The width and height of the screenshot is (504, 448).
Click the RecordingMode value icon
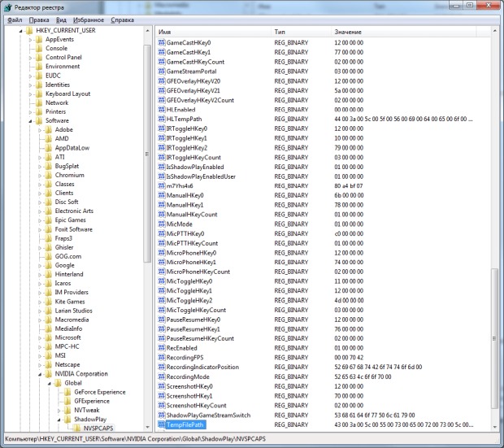coord(161,376)
